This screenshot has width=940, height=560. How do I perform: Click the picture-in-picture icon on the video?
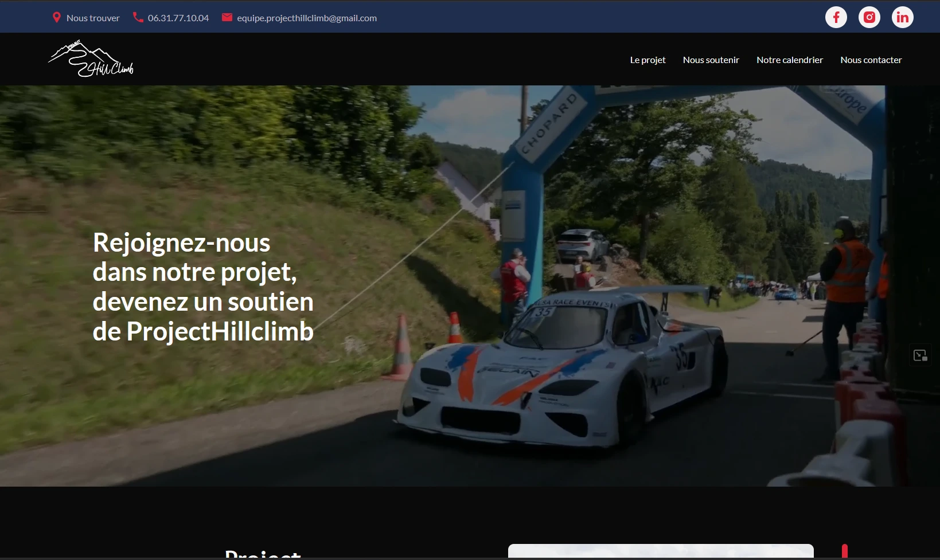pyautogui.click(x=921, y=355)
